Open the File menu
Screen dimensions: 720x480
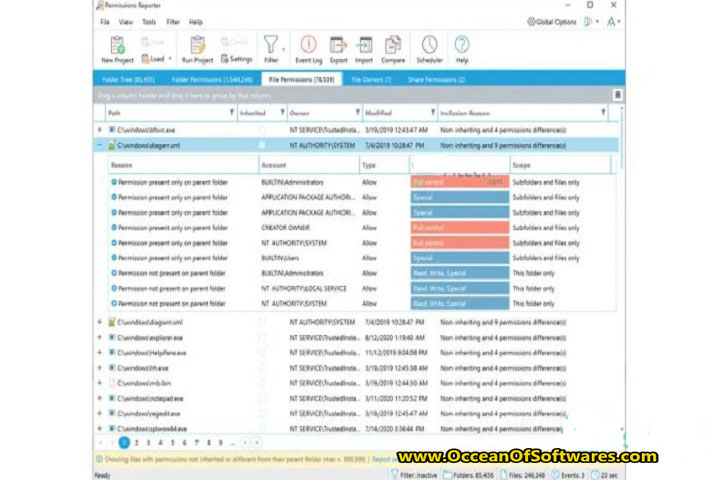click(105, 22)
